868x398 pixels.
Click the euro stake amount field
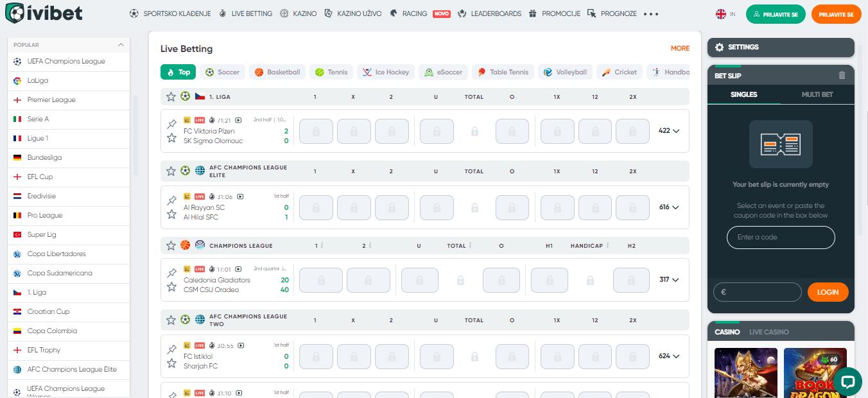(758, 292)
